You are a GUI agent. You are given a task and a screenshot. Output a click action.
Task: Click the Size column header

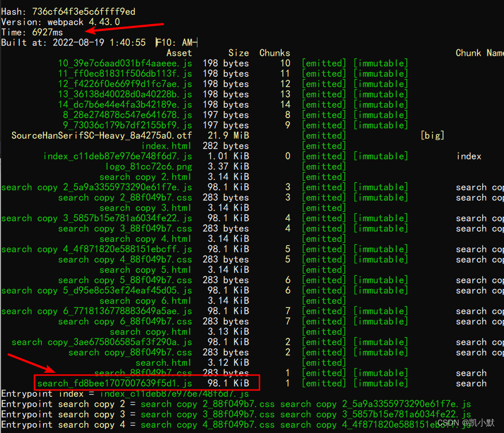[x=238, y=53]
